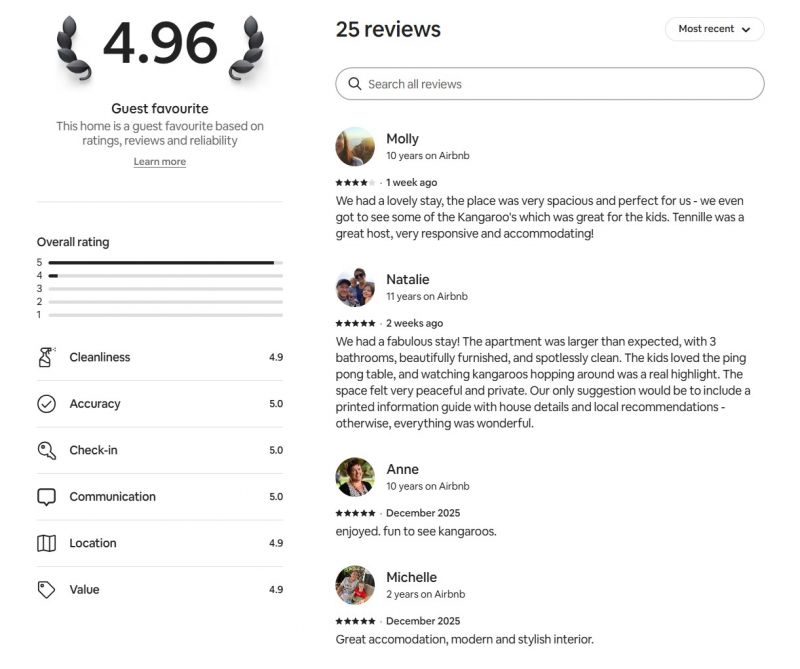Click inside the Search all reviews field
This screenshot has height=669, width=800.
coord(560,84)
